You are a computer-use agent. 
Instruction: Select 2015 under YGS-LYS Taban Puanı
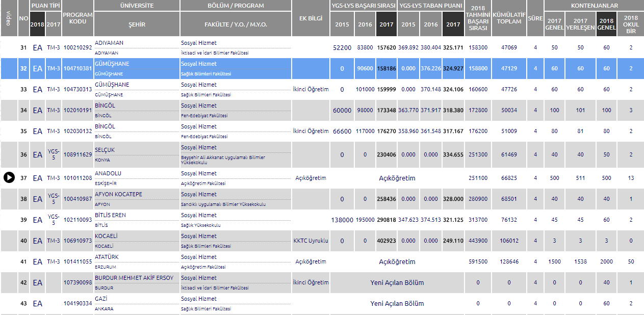(408, 24)
